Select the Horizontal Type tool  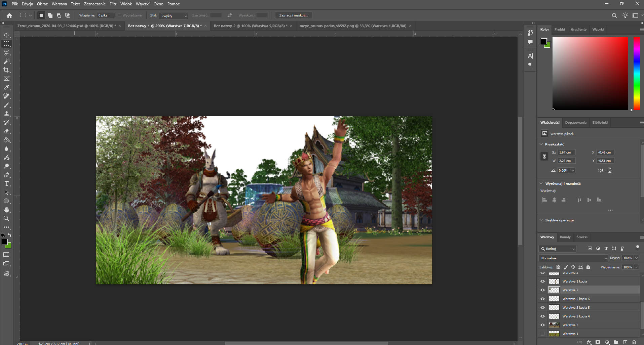[x=6, y=183]
